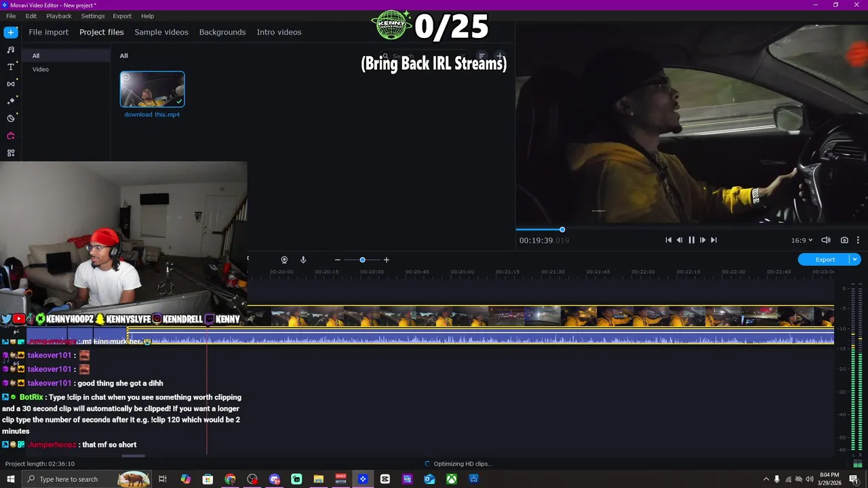This screenshot has width=868, height=488.
Task: Open the Settings menu
Action: tap(93, 16)
